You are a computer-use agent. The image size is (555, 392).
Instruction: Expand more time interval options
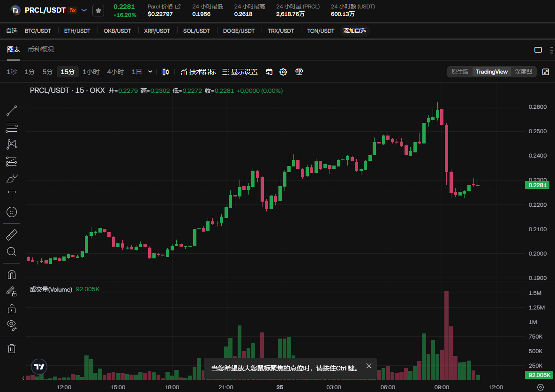(x=150, y=72)
